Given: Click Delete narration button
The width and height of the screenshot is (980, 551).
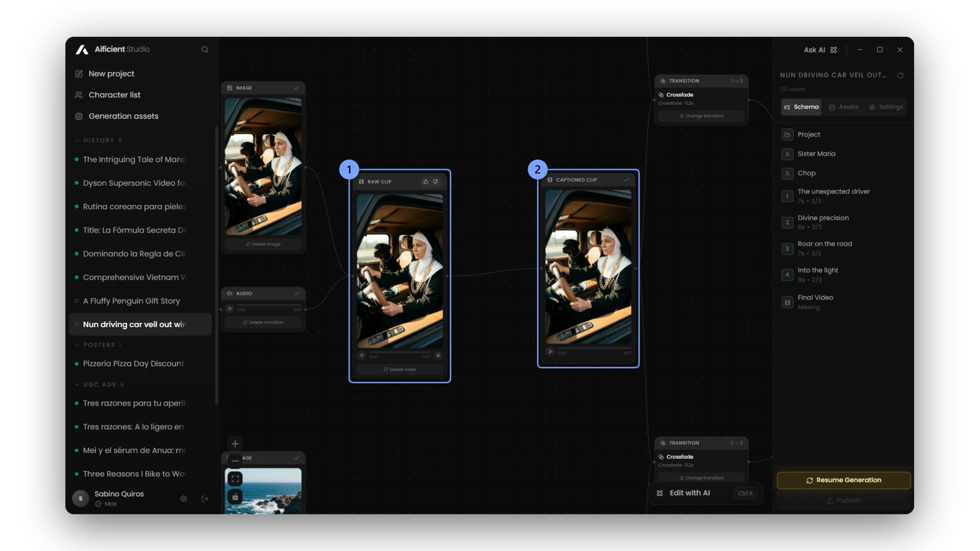Looking at the screenshot, I should pos(263,322).
